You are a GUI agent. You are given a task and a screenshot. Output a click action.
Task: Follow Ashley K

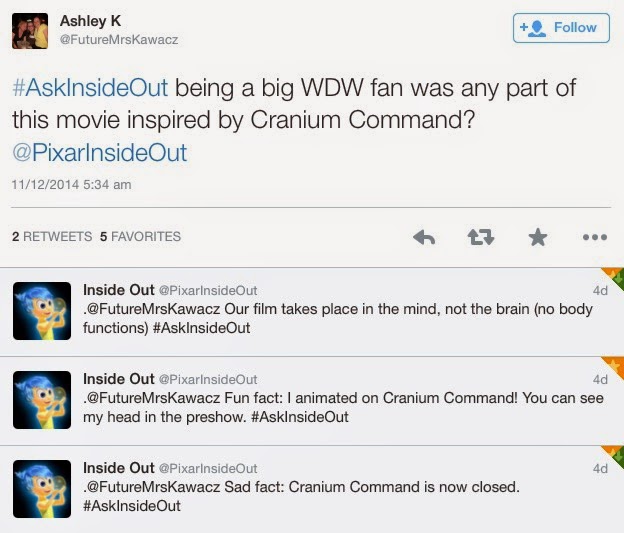[x=560, y=28]
